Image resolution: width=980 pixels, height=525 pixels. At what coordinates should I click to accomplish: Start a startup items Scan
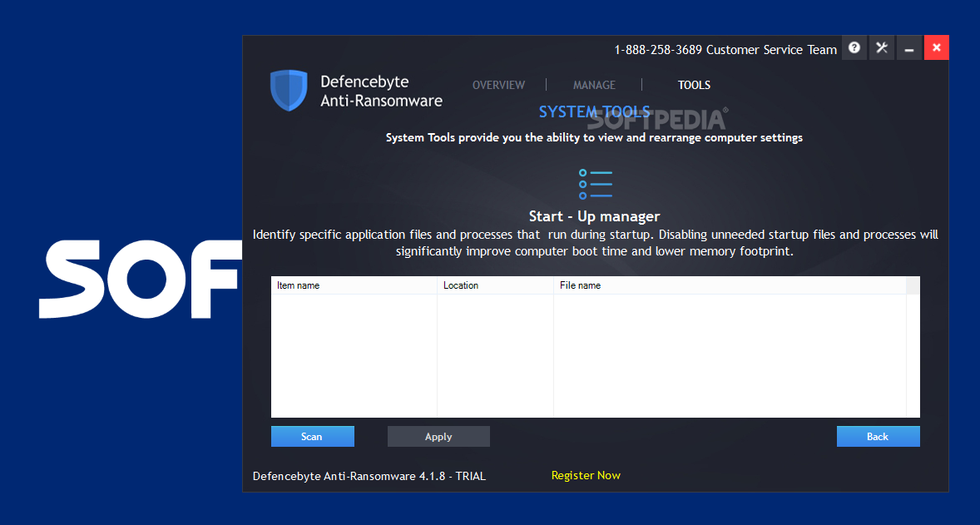[313, 436]
